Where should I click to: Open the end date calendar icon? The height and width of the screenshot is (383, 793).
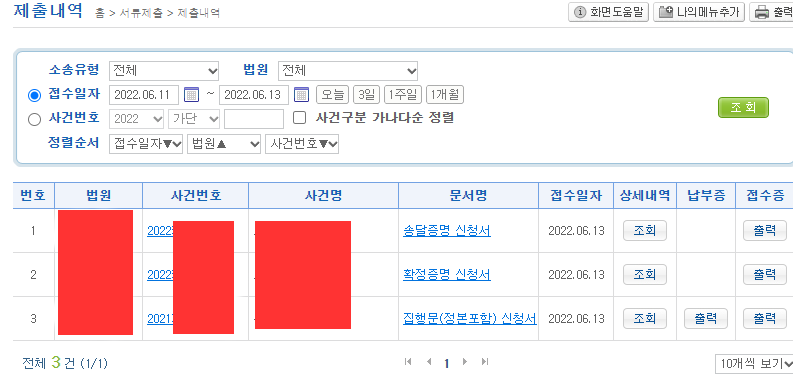[x=301, y=95]
